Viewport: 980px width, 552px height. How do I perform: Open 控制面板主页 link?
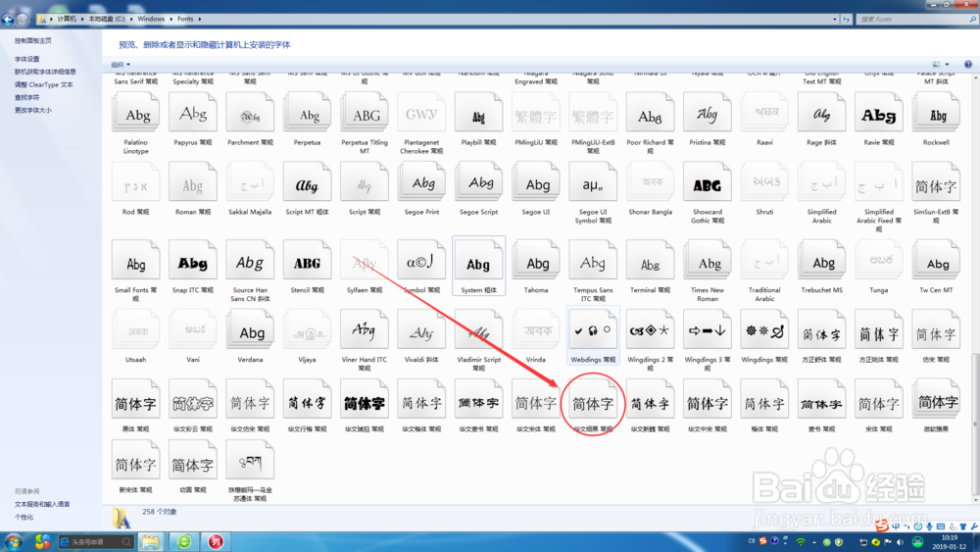33,40
